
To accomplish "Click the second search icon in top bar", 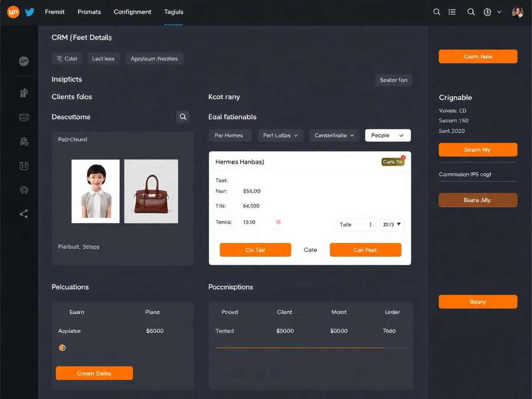I will (x=471, y=12).
